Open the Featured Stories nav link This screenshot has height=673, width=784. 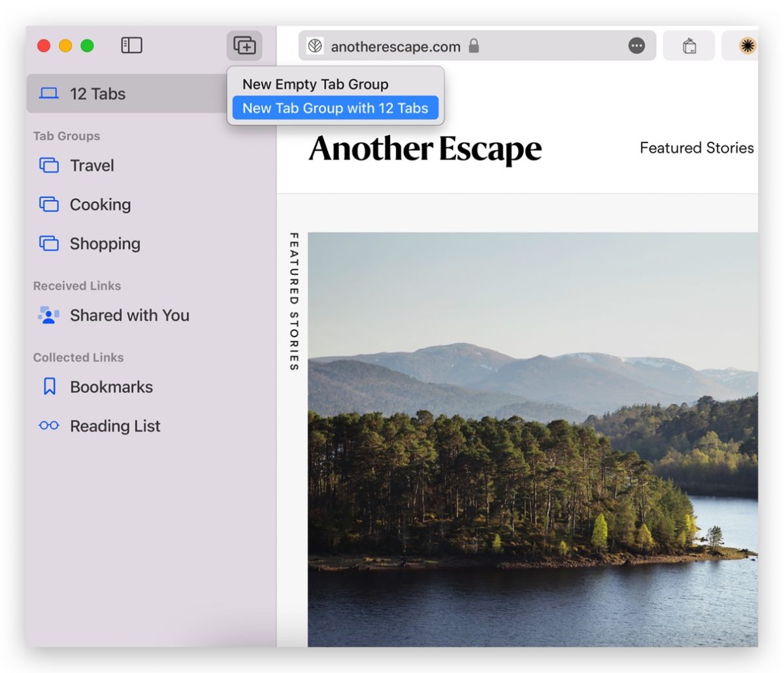pos(697,148)
